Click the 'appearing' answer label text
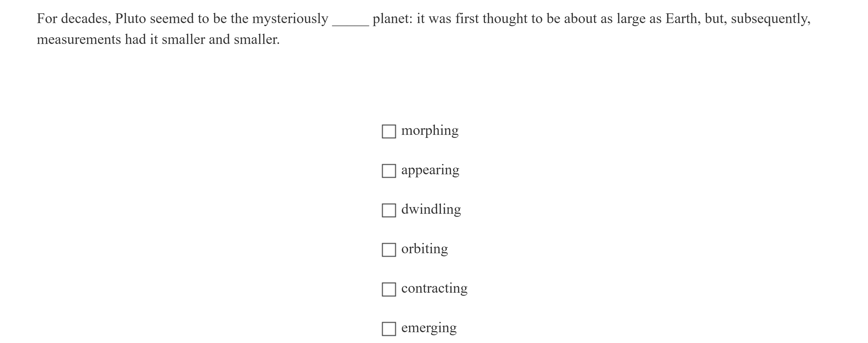Image resolution: width=868 pixels, height=343 pixels. coord(430,170)
